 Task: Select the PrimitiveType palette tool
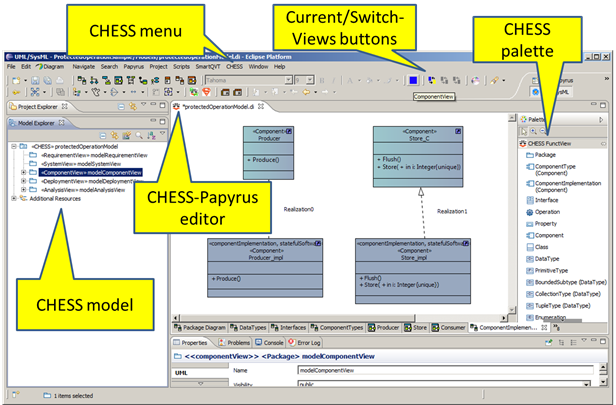pos(547,271)
